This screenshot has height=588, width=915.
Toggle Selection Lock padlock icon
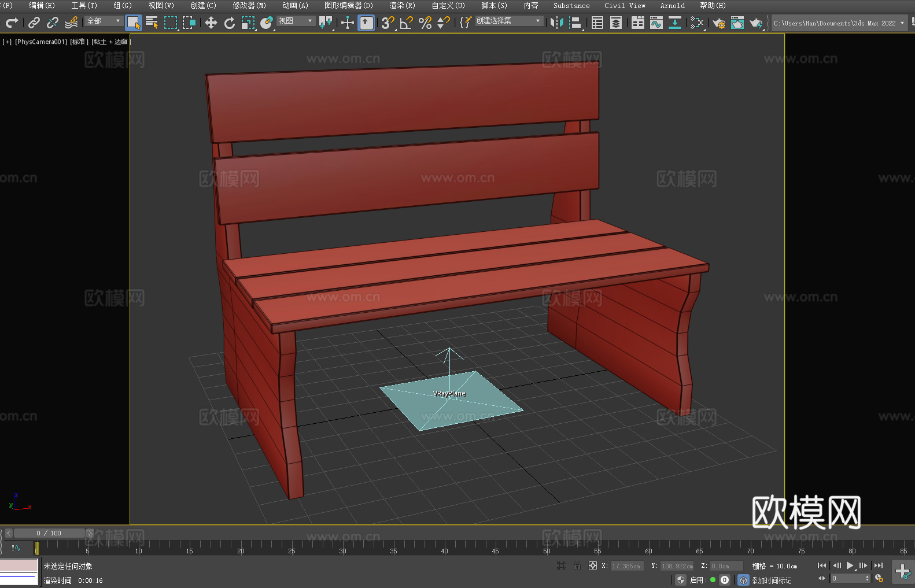coord(577,565)
